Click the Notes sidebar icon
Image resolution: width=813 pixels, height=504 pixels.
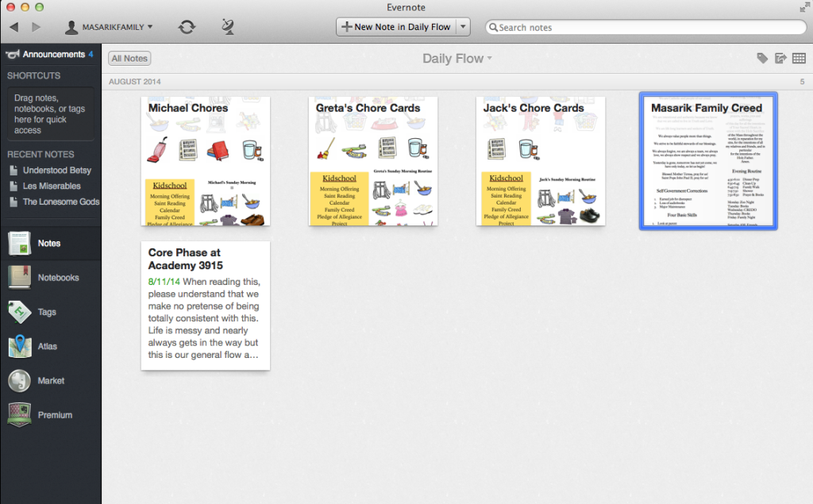19,243
